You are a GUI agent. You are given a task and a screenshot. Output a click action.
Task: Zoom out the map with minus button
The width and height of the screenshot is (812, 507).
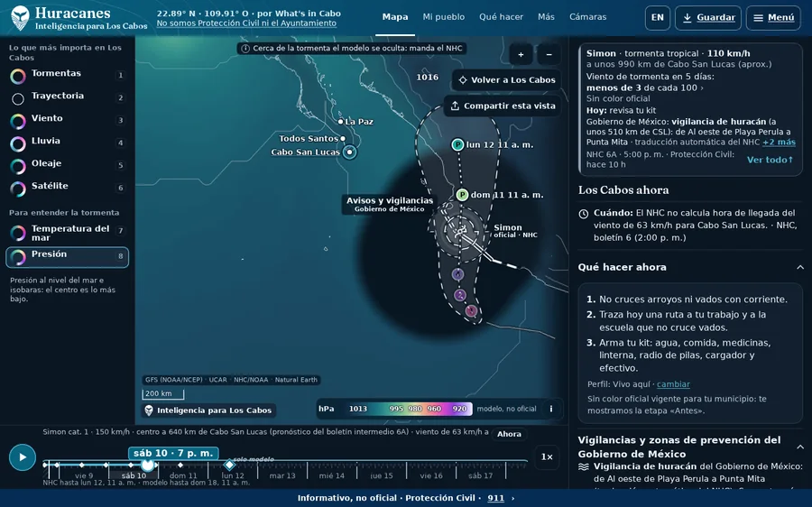tap(549, 54)
